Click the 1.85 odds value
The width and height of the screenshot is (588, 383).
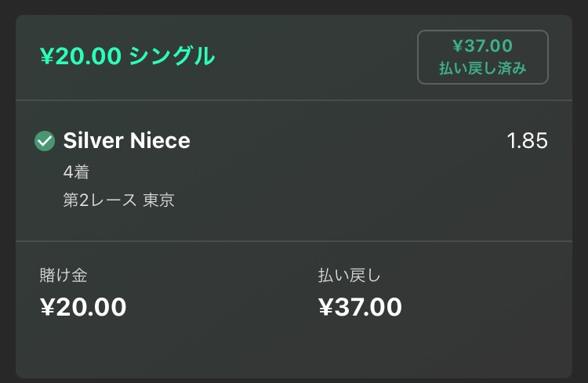point(527,141)
